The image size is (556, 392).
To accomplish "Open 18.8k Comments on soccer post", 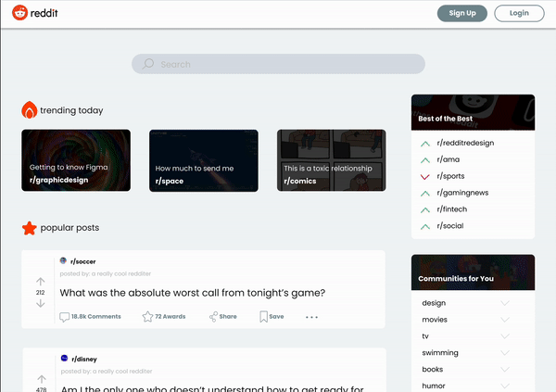I will 95,316.
